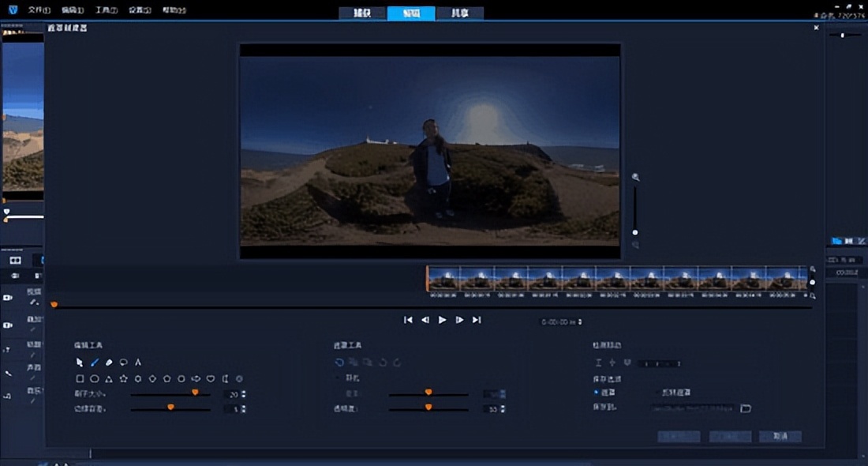Jump to the start of the clip
868x466 pixels.
tap(408, 320)
